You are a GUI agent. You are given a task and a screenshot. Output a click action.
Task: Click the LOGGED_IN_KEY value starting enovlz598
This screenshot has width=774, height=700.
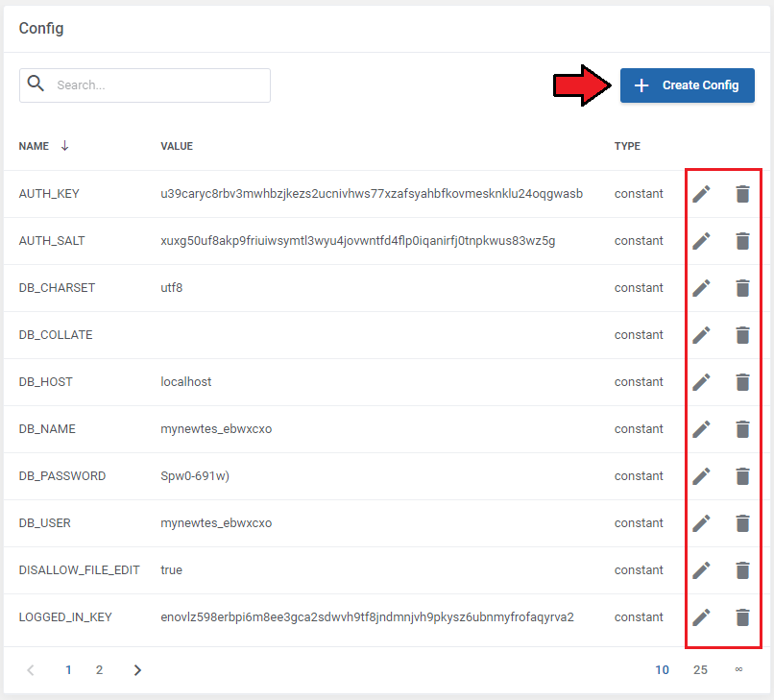click(x=367, y=617)
